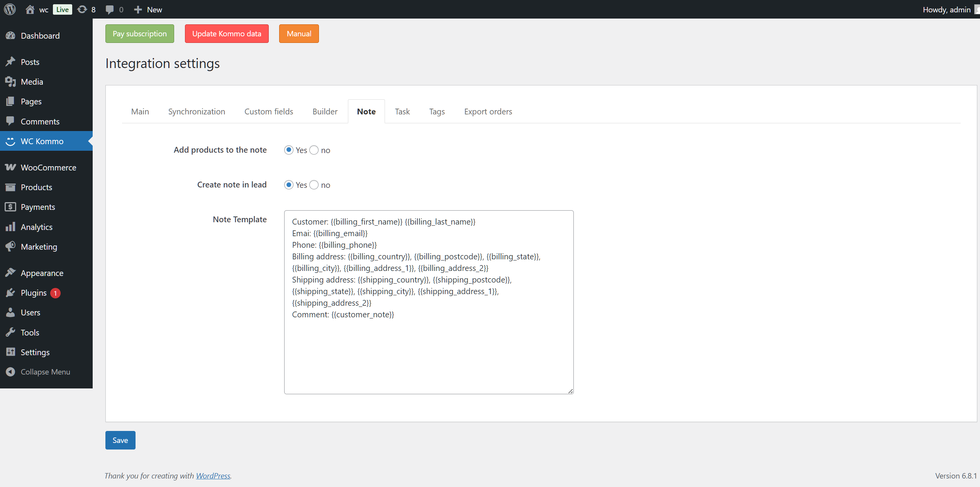
Task: Open the WC Kommo smiley sidebar icon
Action: pyautogui.click(x=10, y=141)
